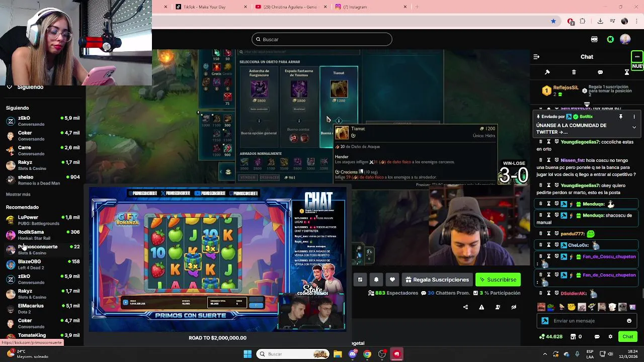Open ElMacarius Dota 2 channel

point(43,309)
